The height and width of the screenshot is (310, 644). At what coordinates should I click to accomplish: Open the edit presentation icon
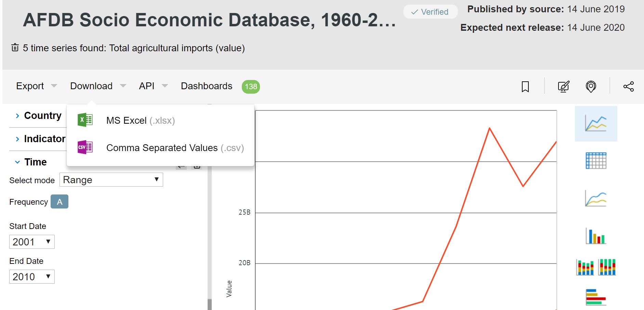pyautogui.click(x=563, y=86)
